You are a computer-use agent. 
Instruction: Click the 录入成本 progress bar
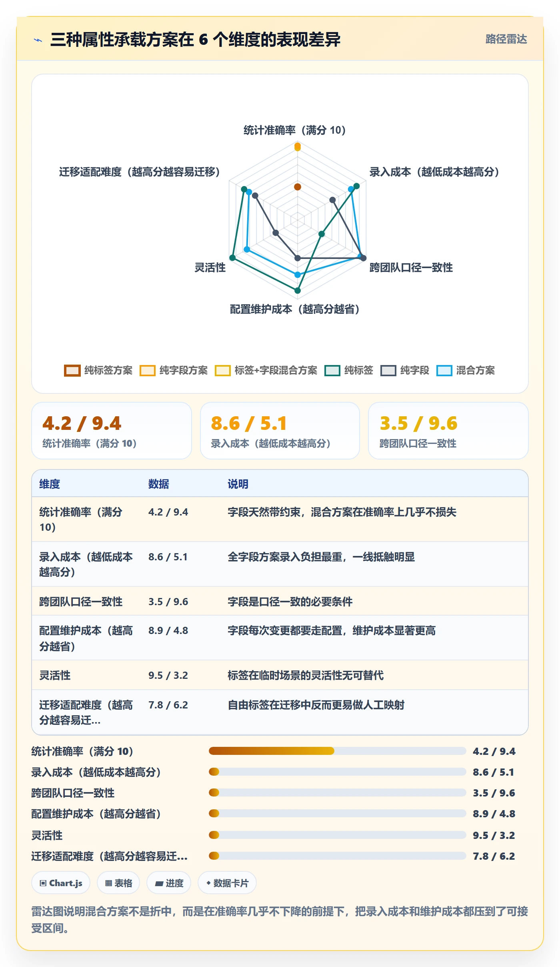coord(337,772)
